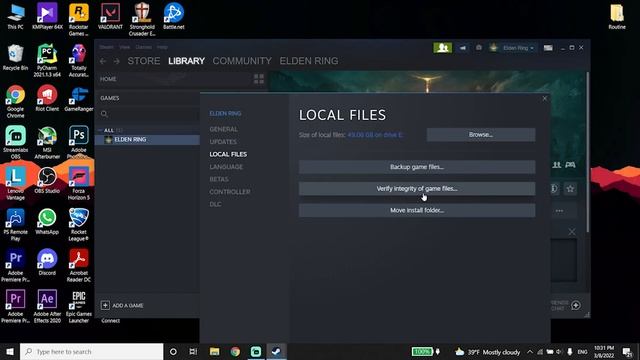Screen dimensions: 640x360
Task: Select the PyCharm desktop icon
Action: click(x=47, y=60)
